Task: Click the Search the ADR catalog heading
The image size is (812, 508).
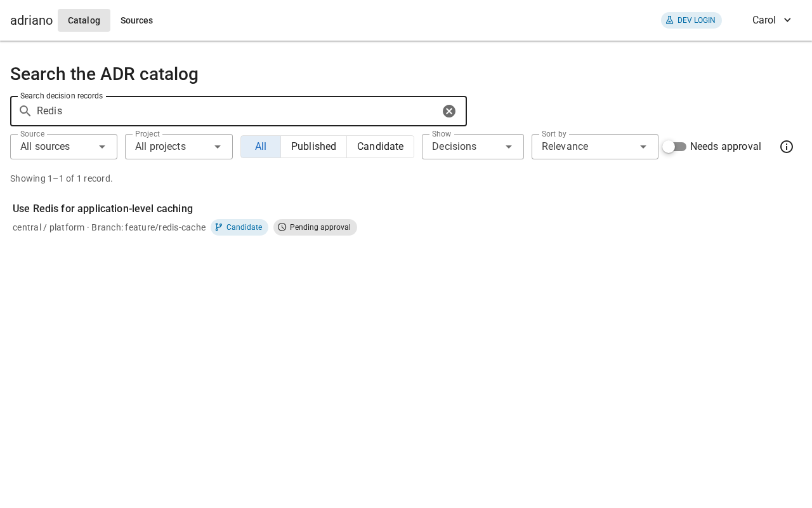Action: coord(104,74)
